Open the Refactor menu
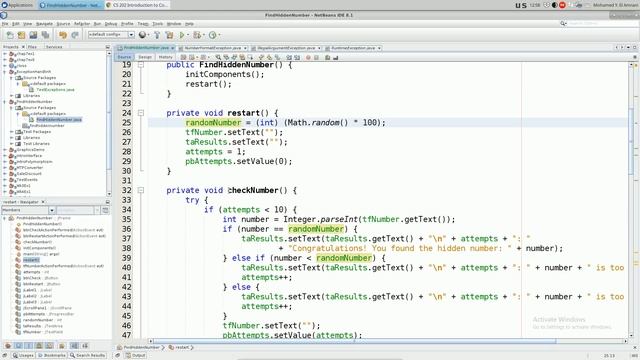This screenshot has width=640, height=360. coord(82,24)
